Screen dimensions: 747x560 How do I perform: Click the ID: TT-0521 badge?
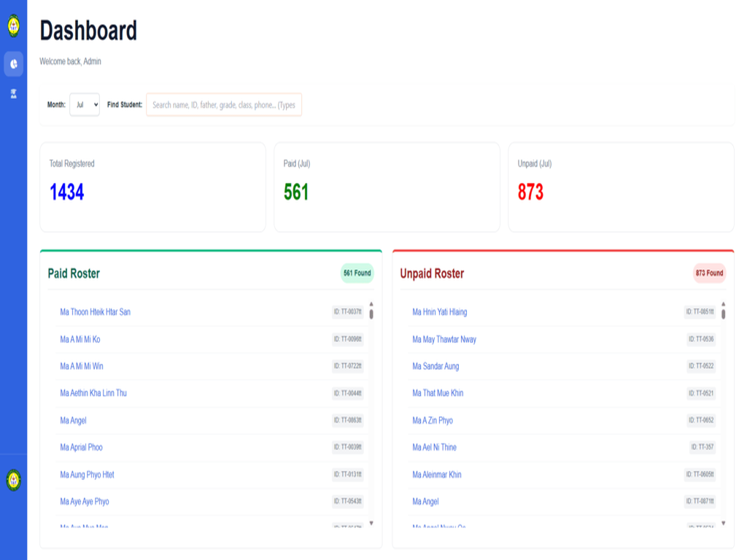pyautogui.click(x=701, y=393)
